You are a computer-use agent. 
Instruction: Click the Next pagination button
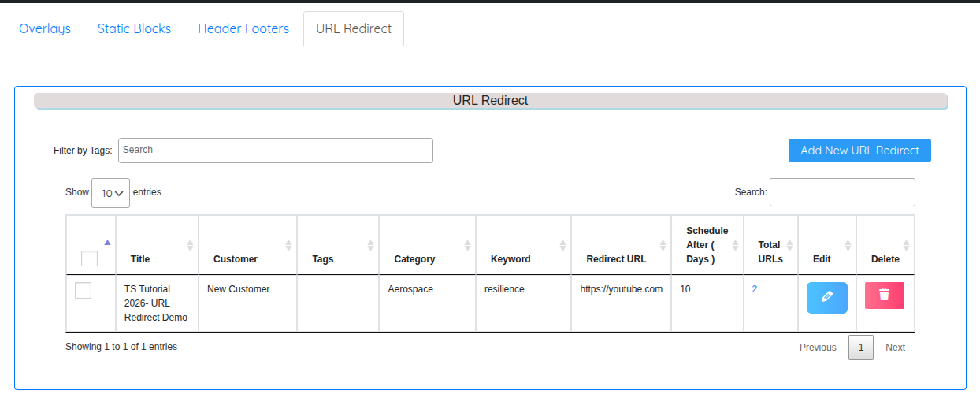(895, 348)
